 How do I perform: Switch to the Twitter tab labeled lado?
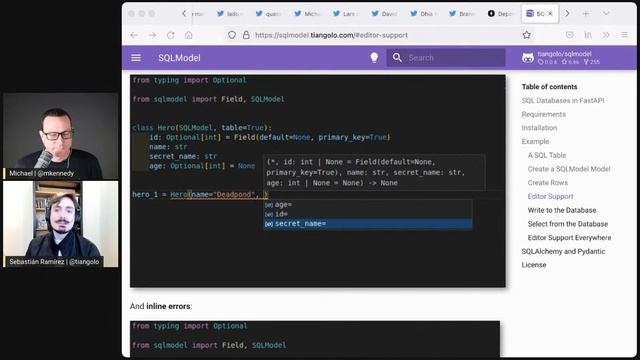pyautogui.click(x=229, y=13)
